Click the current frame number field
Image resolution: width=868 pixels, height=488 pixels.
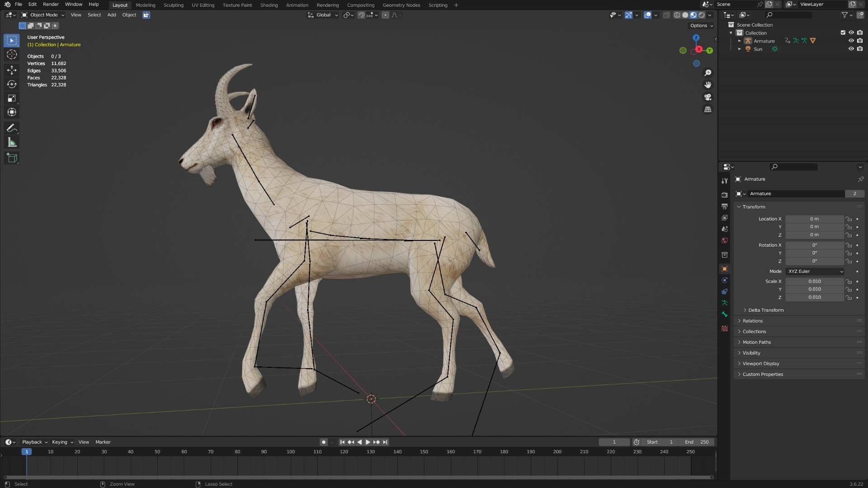tap(614, 442)
